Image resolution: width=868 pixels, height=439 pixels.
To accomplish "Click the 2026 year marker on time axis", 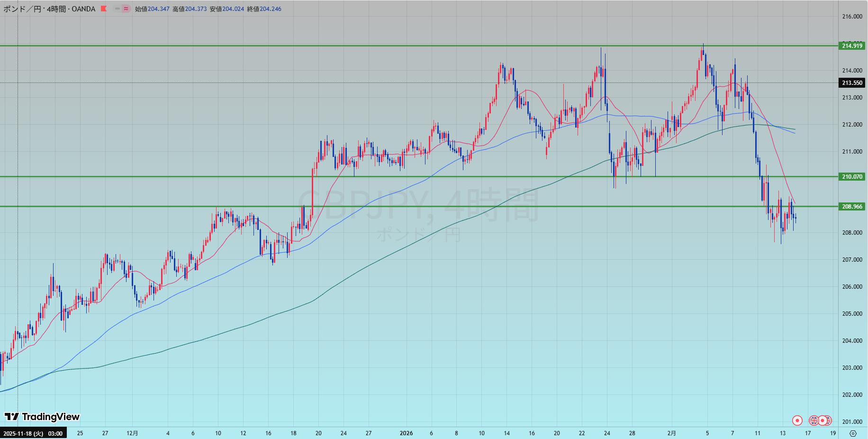I will click(406, 433).
